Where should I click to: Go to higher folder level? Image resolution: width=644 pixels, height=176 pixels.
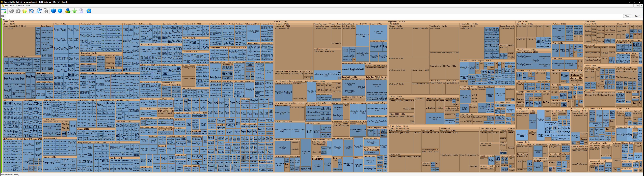tap(25, 11)
